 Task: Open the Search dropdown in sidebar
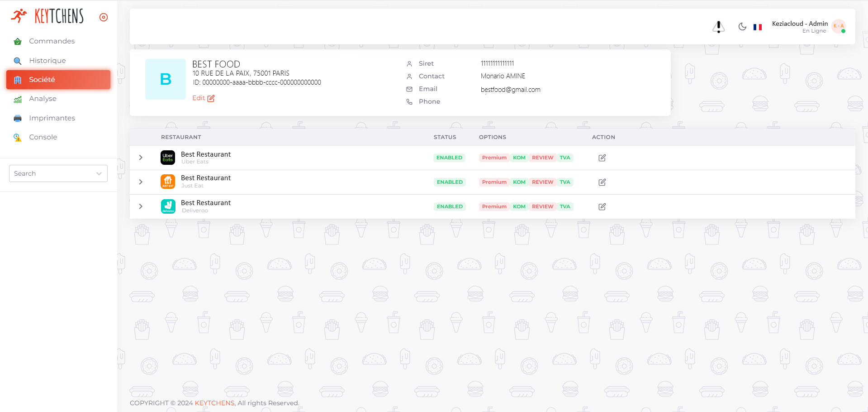(x=58, y=173)
